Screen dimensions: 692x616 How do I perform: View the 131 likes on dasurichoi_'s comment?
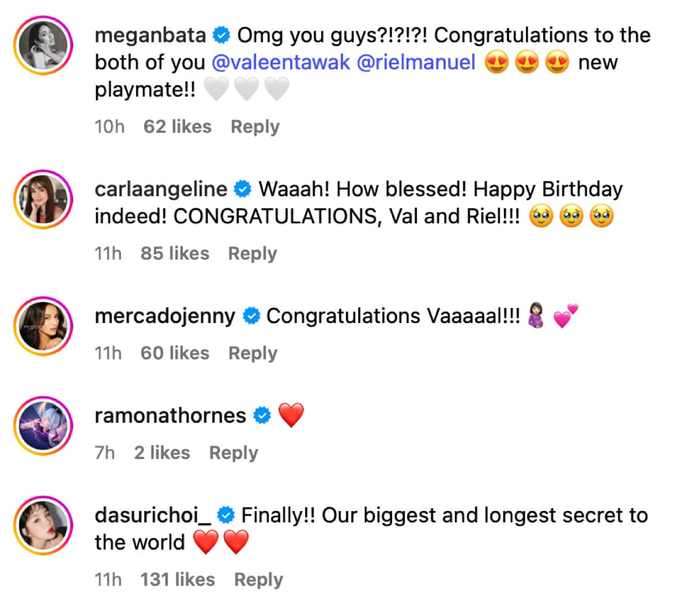pyautogui.click(x=178, y=580)
